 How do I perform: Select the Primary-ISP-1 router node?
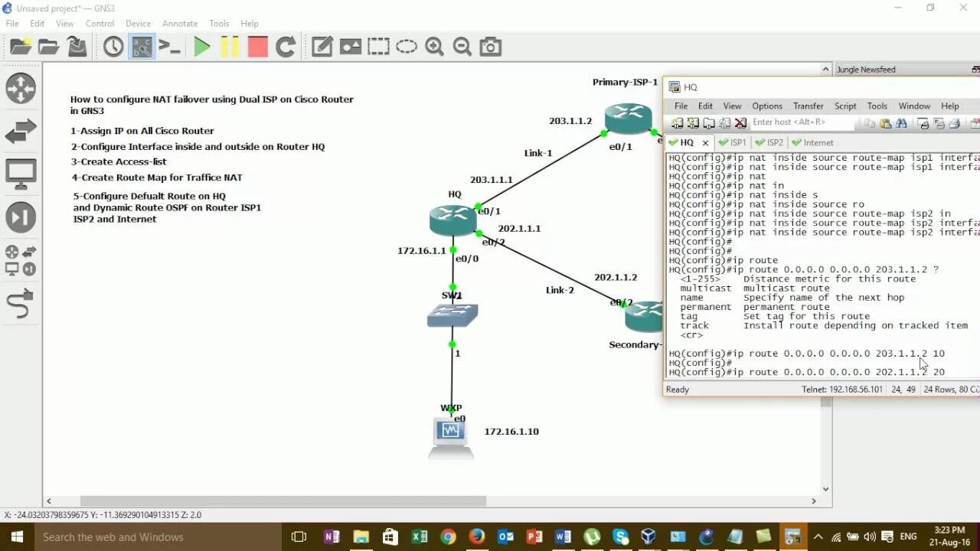628,118
